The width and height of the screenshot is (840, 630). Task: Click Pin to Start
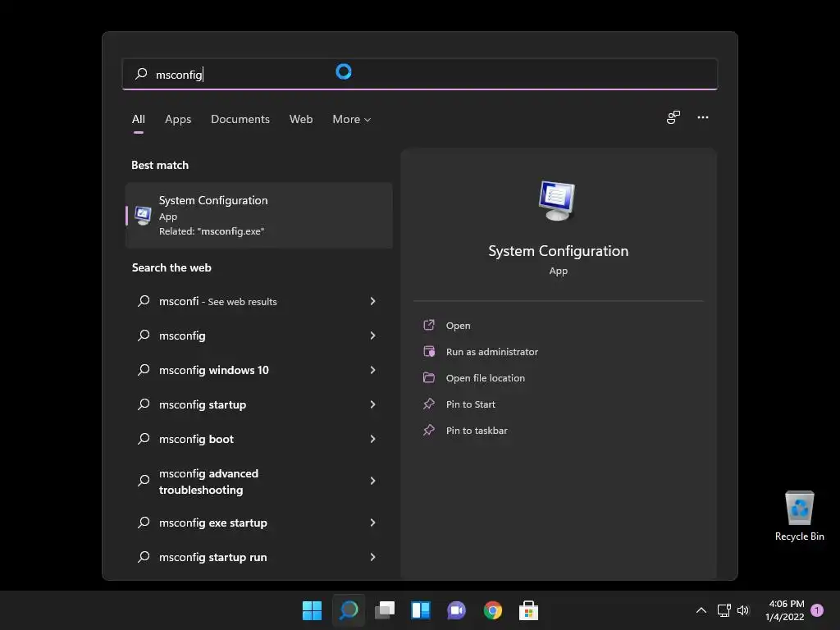pyautogui.click(x=470, y=404)
